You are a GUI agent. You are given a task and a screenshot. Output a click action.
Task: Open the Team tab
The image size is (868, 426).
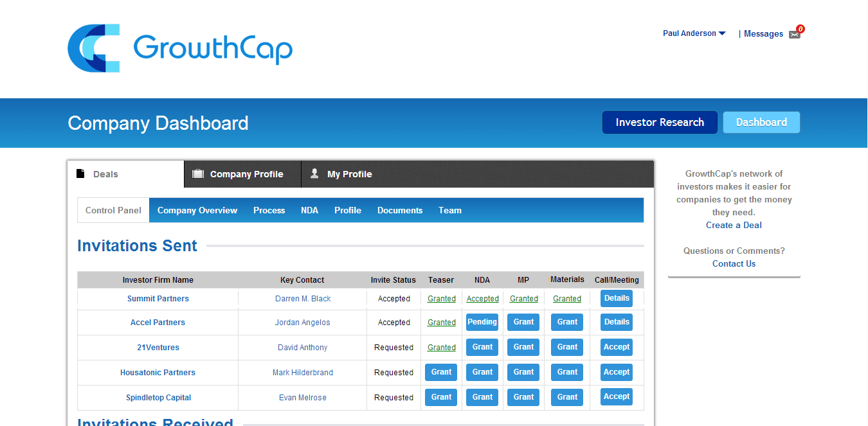point(449,210)
